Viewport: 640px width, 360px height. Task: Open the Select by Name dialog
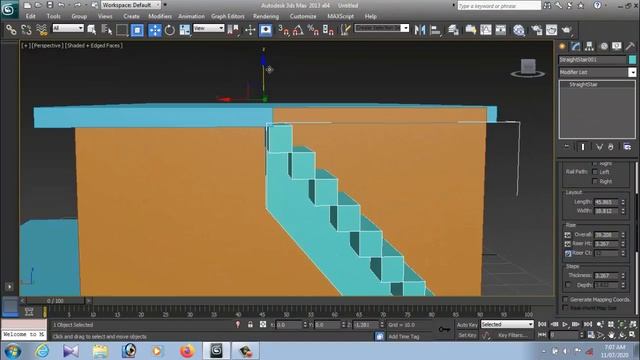click(107, 30)
